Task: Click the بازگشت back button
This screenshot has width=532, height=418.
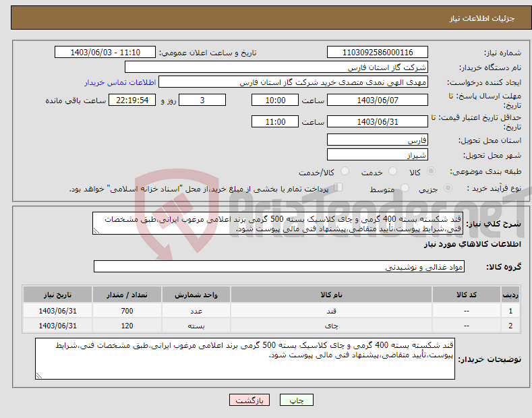Action: [x=249, y=400]
